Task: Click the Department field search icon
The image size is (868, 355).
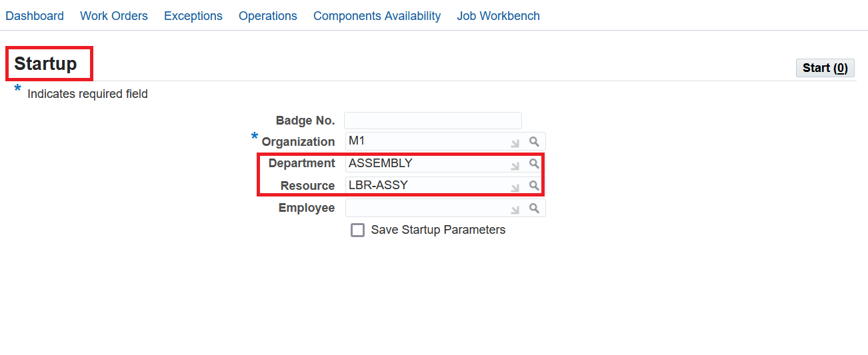Action: (x=534, y=163)
